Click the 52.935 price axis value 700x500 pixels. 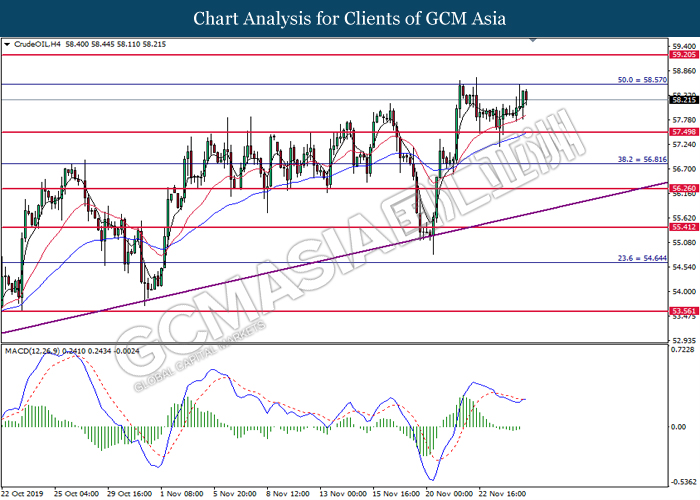[684, 340]
